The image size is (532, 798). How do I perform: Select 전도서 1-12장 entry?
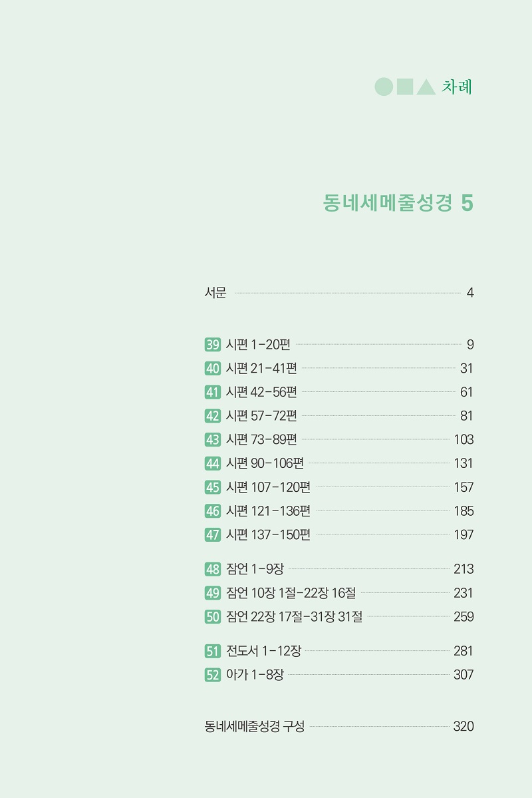coord(338,651)
